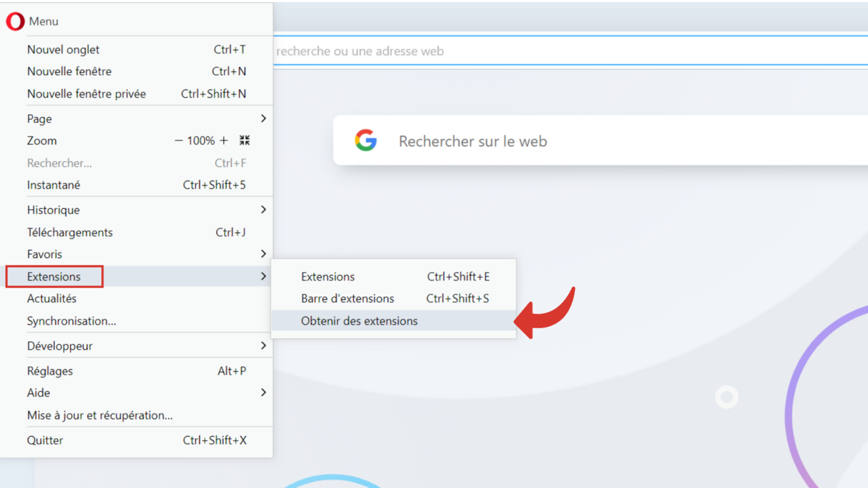This screenshot has width=868, height=488.
Task: Expand the Développeur submenu
Action: tap(137, 346)
